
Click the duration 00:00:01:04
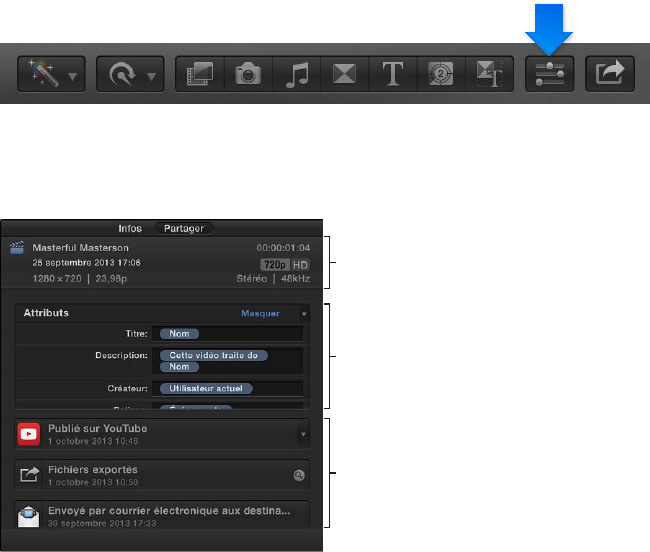point(283,248)
